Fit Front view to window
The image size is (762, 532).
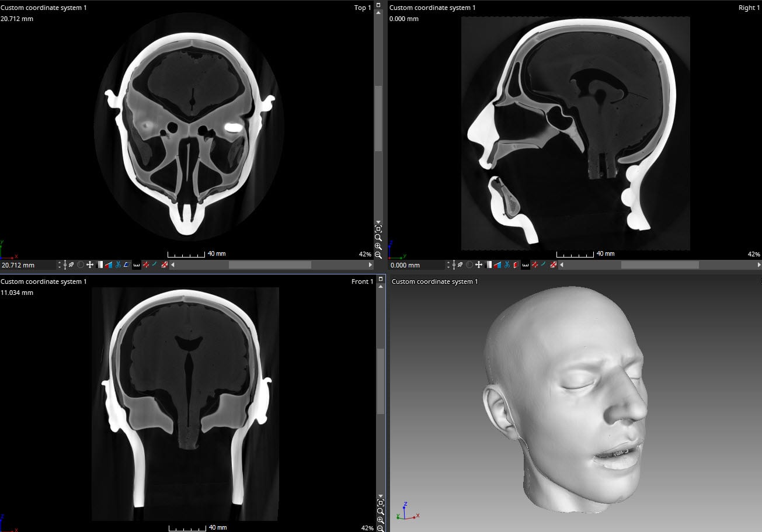[381, 503]
